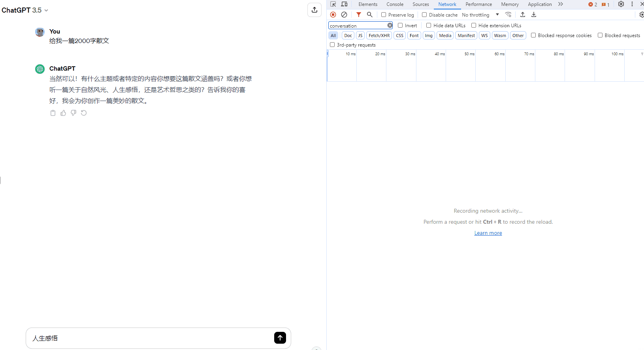Click the share conversation icon

click(x=314, y=10)
